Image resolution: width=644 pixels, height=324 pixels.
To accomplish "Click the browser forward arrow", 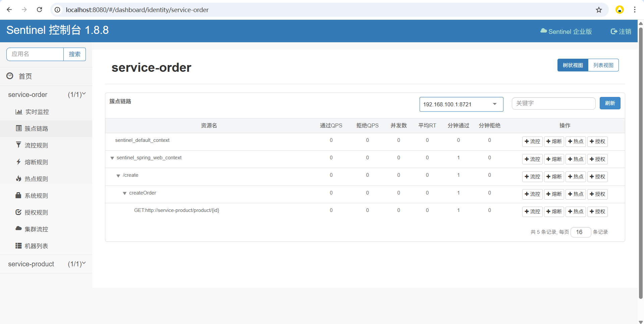I will click(24, 10).
